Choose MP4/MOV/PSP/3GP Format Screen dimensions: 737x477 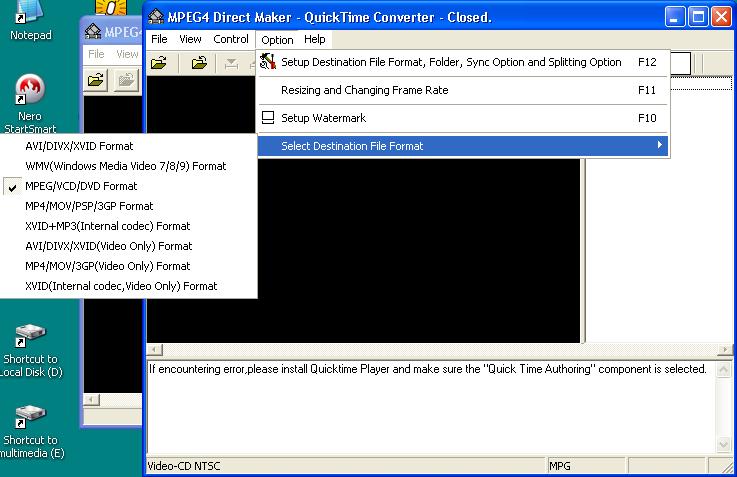[129, 206]
